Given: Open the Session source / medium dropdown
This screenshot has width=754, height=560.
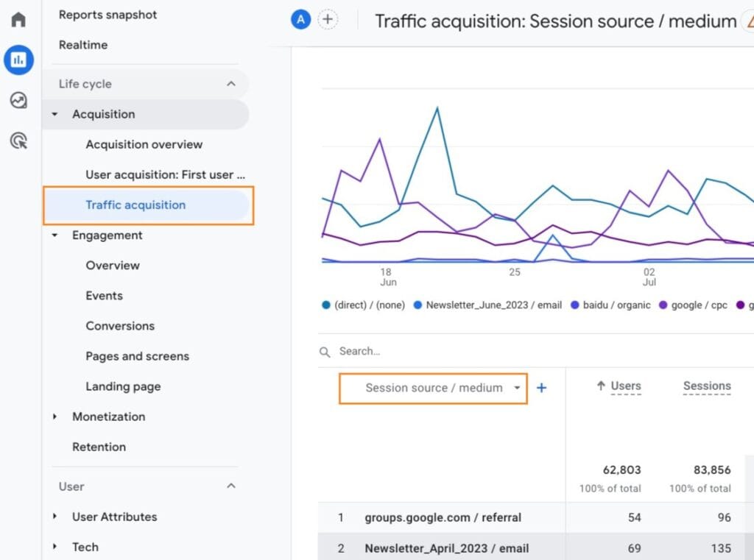Looking at the screenshot, I should click(433, 389).
